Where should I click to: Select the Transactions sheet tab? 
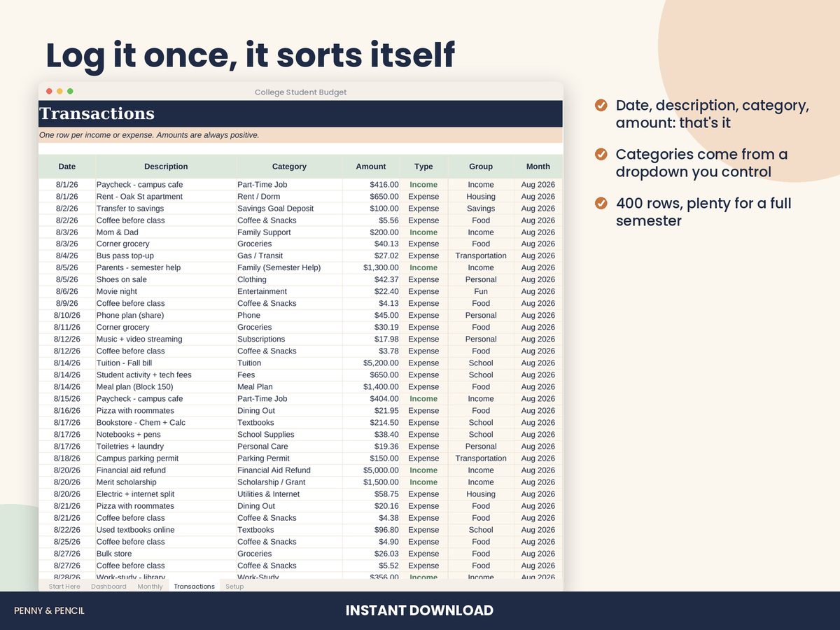click(x=194, y=586)
